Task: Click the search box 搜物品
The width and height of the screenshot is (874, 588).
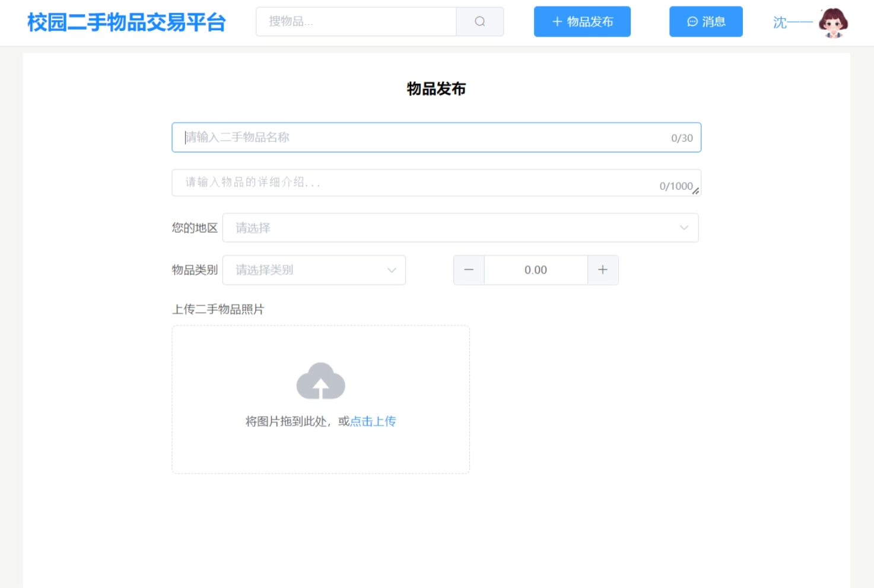Action: coord(355,21)
